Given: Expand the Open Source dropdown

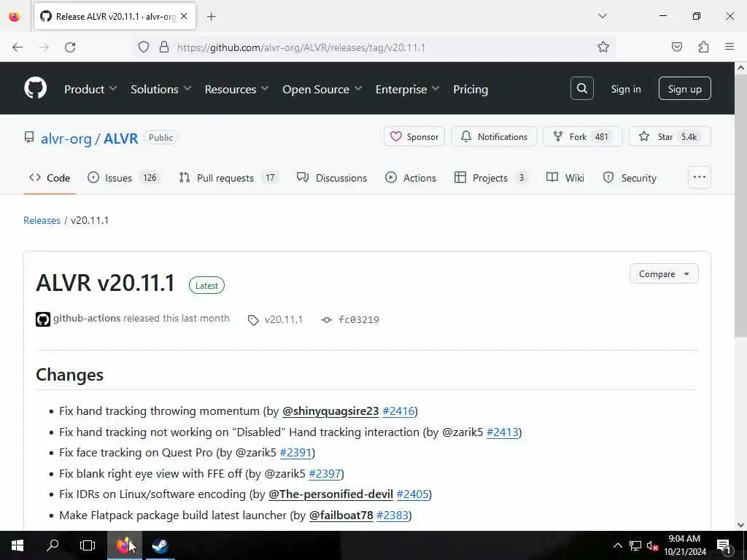Looking at the screenshot, I should (322, 89).
